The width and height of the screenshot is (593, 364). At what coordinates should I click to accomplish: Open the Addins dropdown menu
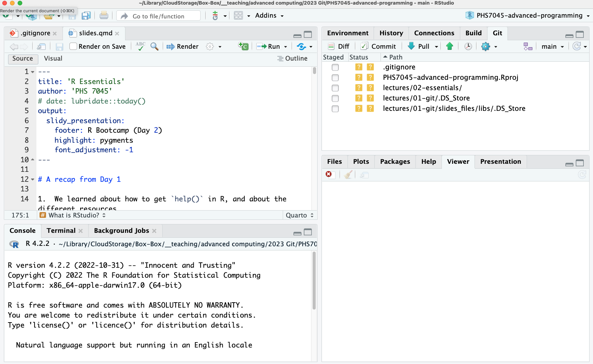tap(269, 16)
